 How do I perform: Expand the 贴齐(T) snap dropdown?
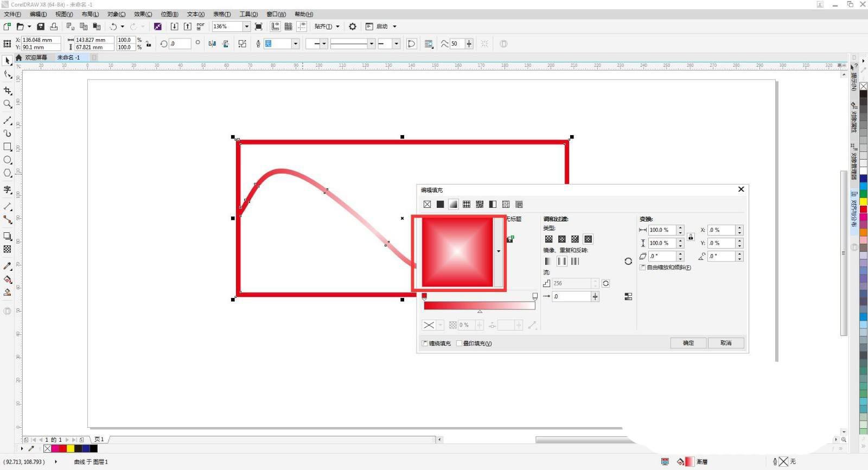(x=337, y=27)
